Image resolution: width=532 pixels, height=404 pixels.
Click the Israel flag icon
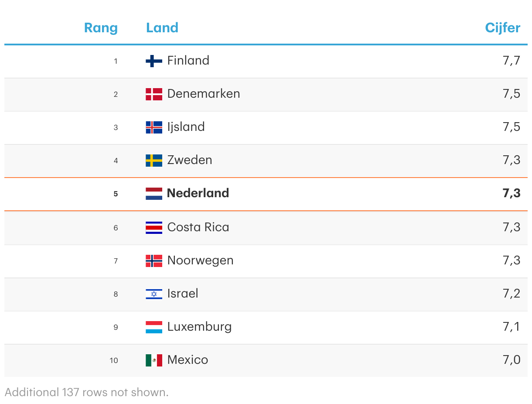[x=153, y=294]
